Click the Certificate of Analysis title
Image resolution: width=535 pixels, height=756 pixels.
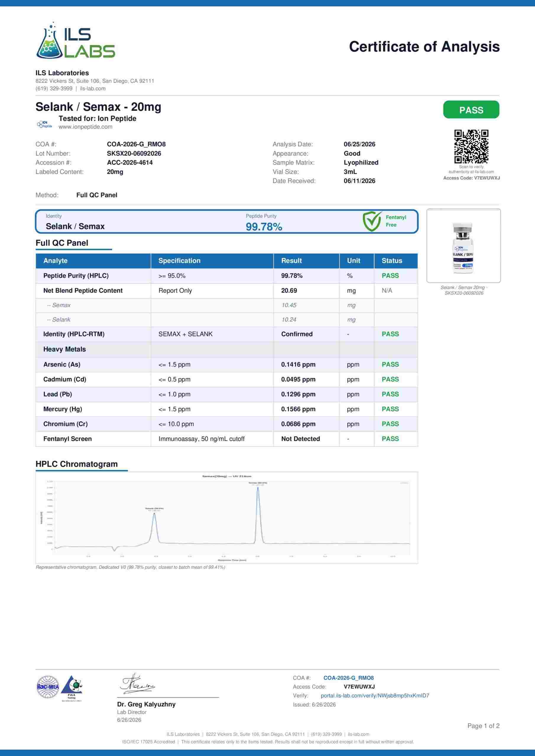424,46
